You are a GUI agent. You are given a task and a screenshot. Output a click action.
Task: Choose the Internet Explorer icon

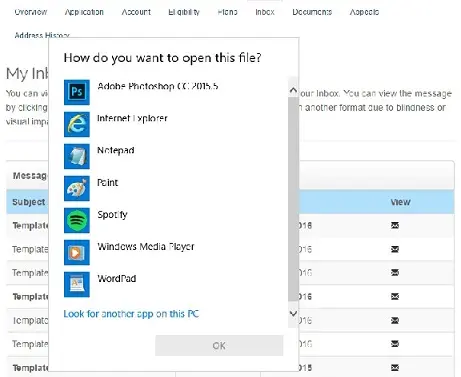tap(77, 124)
